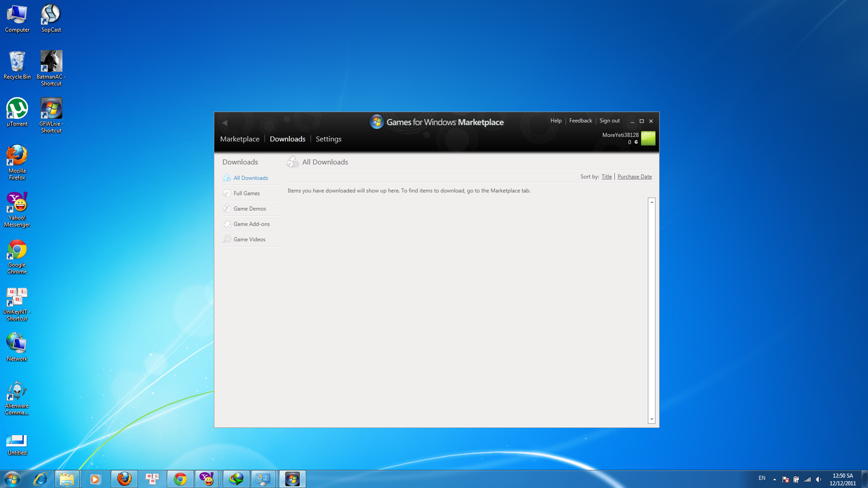Select the Alienware Command desktop icon
Screen dimensions: 868x488
(x=17, y=398)
